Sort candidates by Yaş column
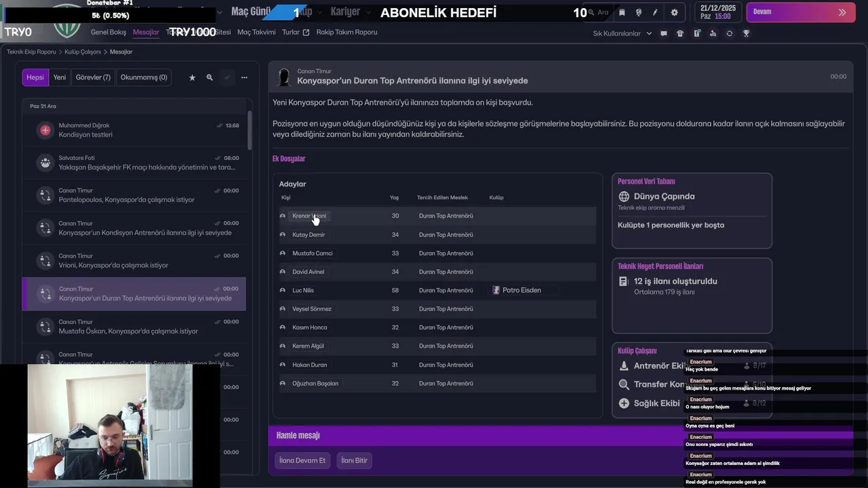The width and height of the screenshot is (868, 488). pos(394,198)
